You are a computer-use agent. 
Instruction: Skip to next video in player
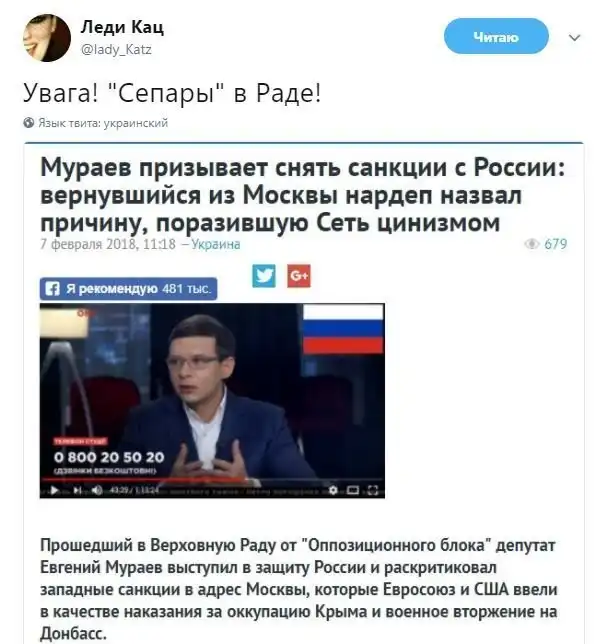[x=77, y=490]
